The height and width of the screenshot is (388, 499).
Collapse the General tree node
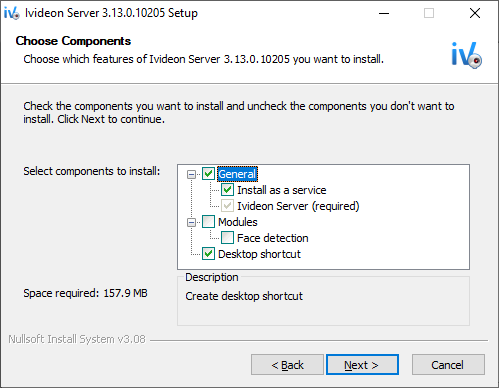click(191, 174)
